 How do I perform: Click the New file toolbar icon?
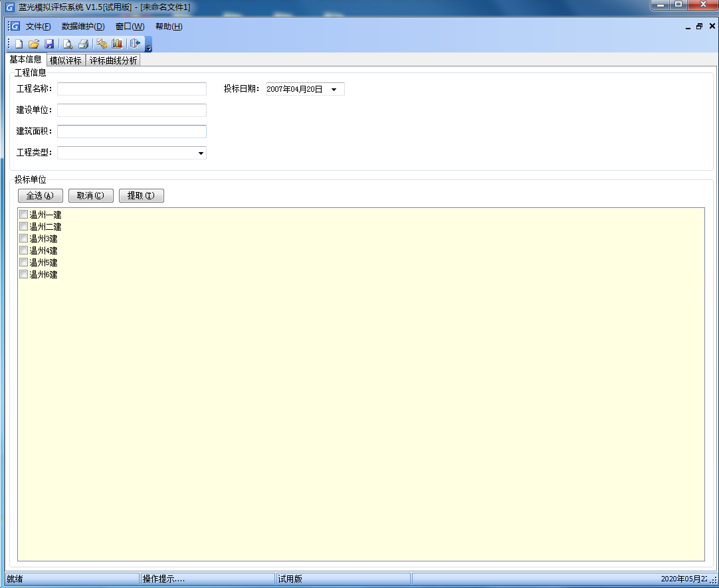(x=19, y=44)
